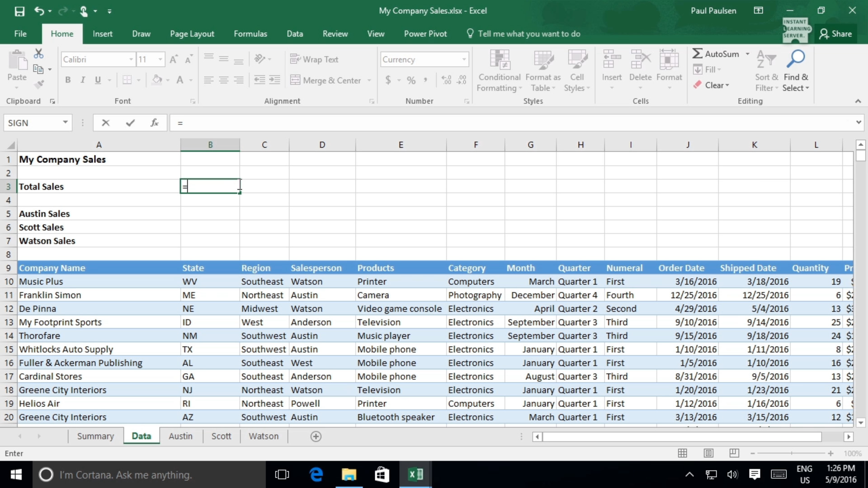
Task: Click the Enter checkmark in formula bar
Action: [130, 123]
